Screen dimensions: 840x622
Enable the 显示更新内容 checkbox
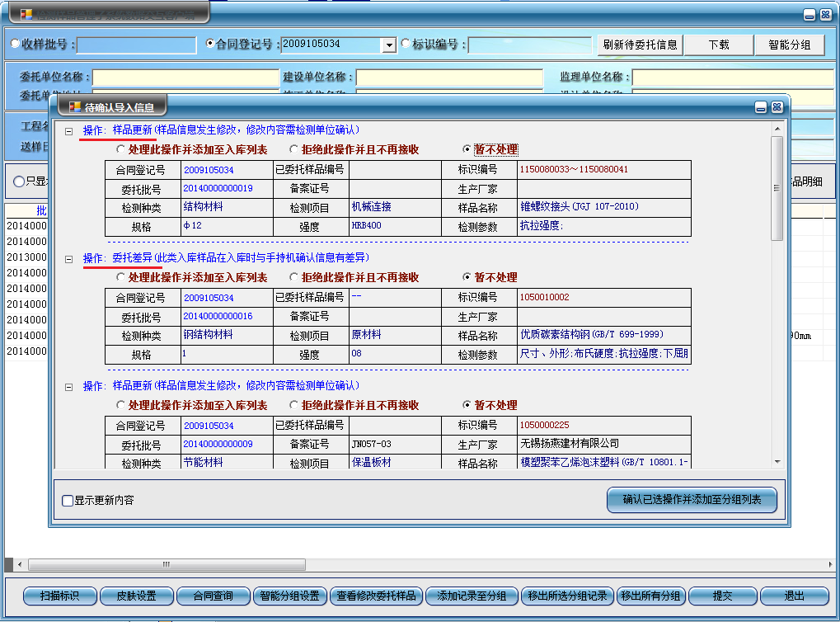[x=68, y=500]
